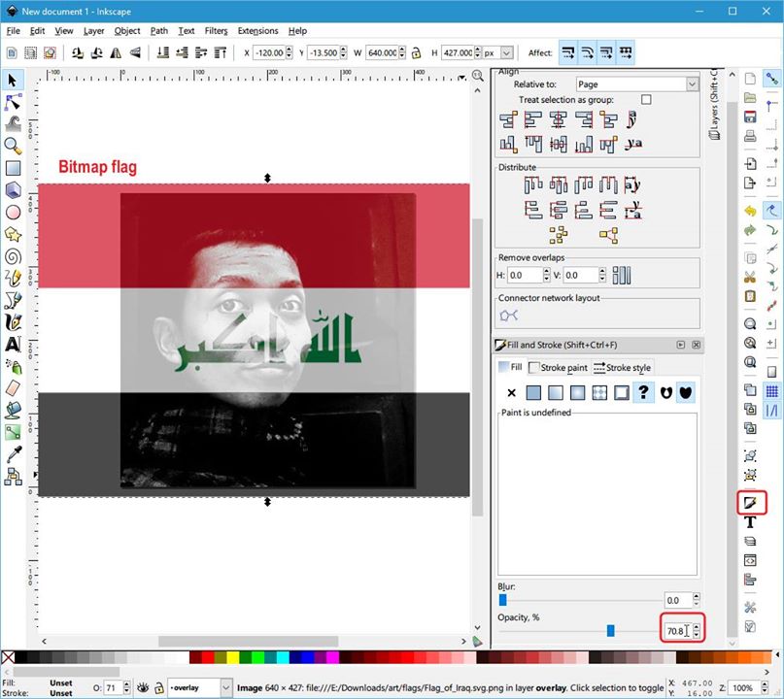Viewport: 784px width, 699px height.
Task: Choose the Star tool
Action: point(13,233)
